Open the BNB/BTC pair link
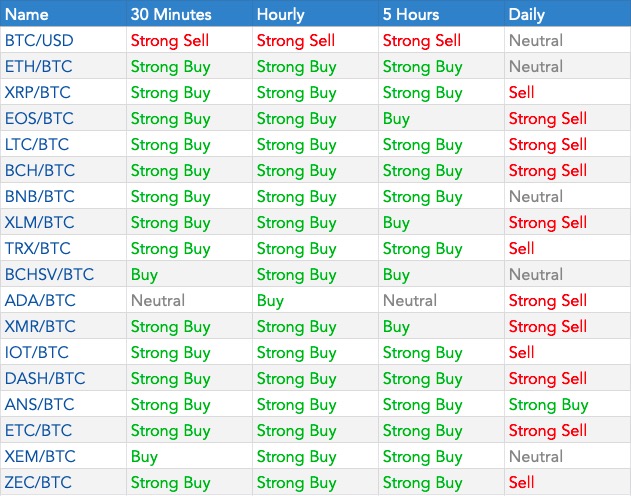The width and height of the screenshot is (631, 496). tap(39, 197)
